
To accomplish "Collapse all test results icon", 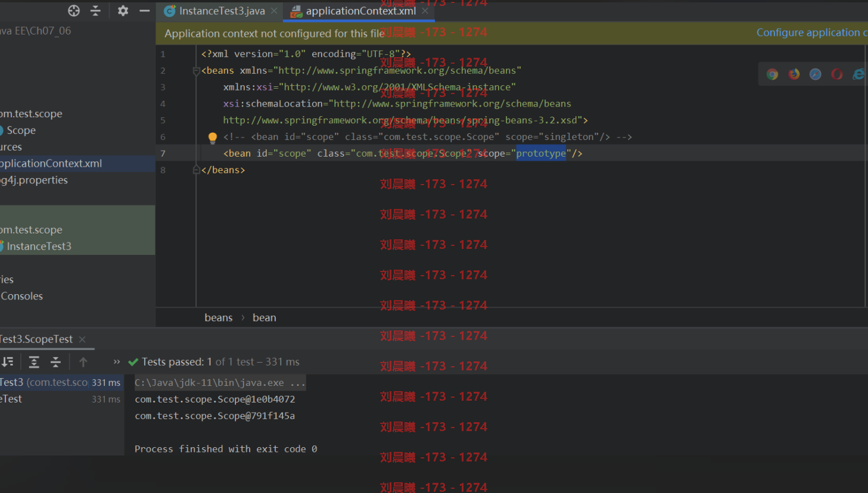I will pos(55,362).
